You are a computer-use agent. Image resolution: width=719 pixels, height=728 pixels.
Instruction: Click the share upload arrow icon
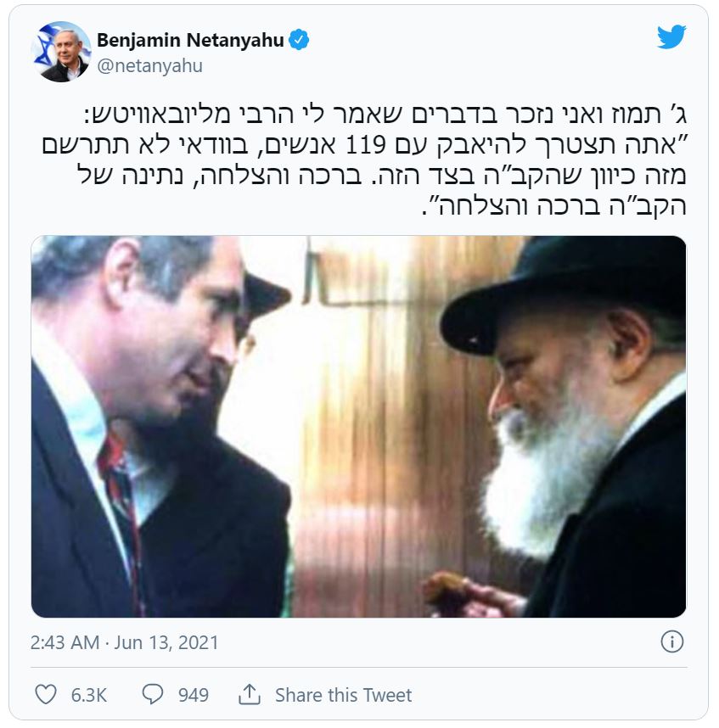pos(250,694)
